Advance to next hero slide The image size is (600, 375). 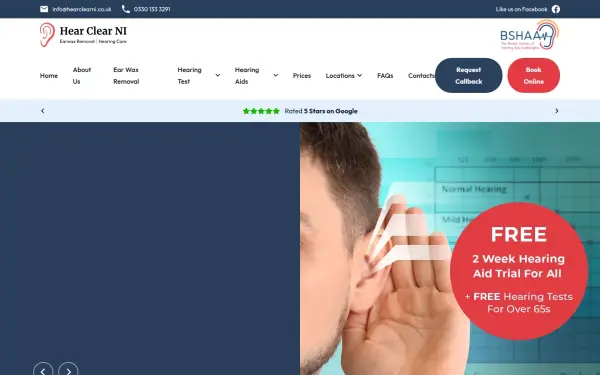tap(68, 370)
